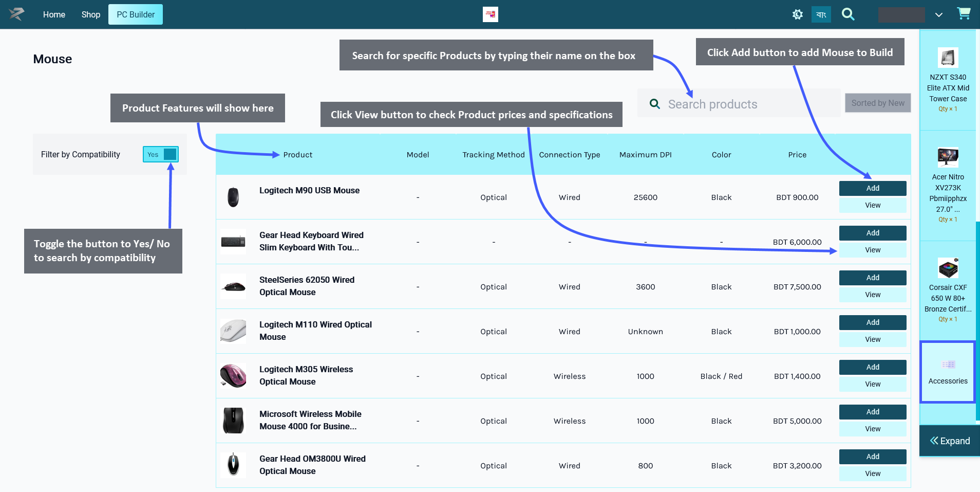Add Logitech M305 Wireless mouse to build

(873, 367)
